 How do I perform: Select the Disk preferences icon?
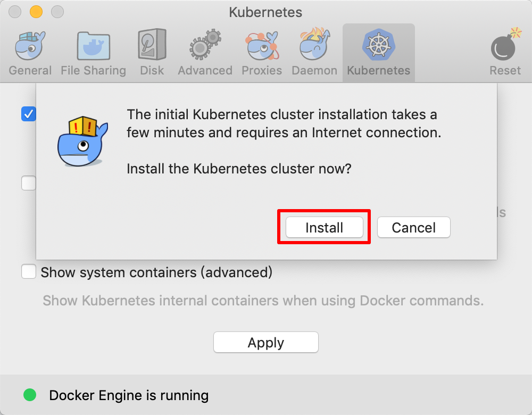pyautogui.click(x=152, y=46)
